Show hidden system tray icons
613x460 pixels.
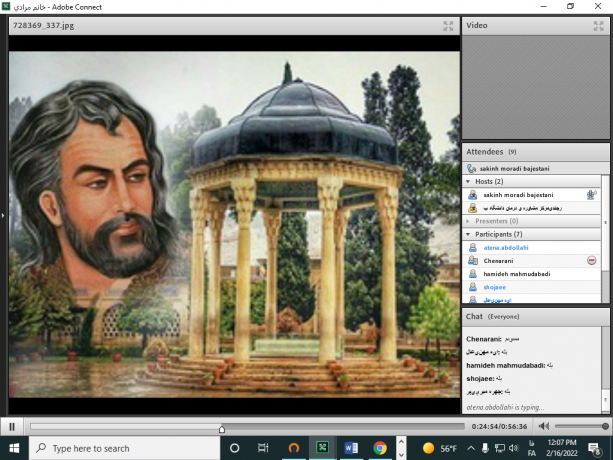(471, 448)
